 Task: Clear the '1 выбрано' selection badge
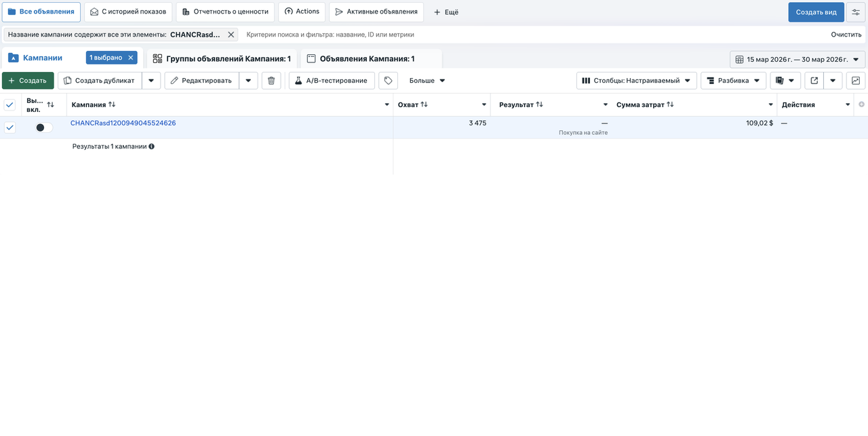(x=131, y=58)
